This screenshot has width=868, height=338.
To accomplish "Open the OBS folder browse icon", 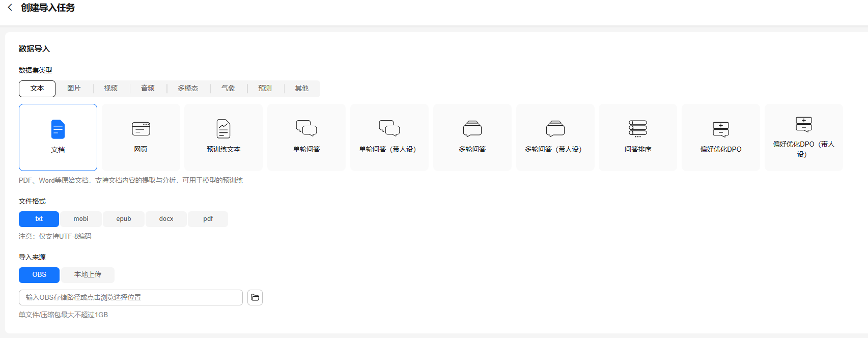I will pyautogui.click(x=255, y=297).
